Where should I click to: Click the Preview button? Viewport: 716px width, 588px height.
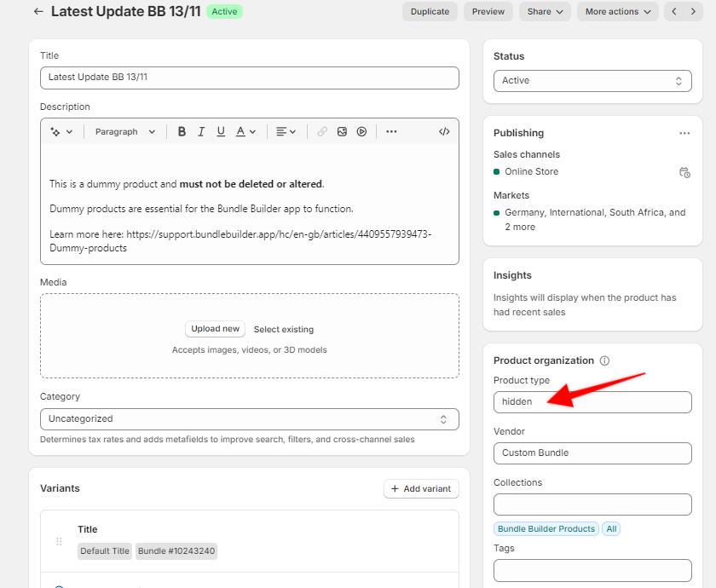coord(488,11)
